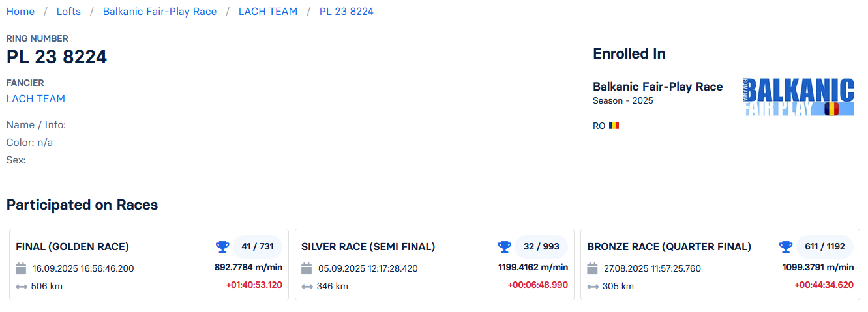
Task: Click the 41 / 731 rank badge
Action: pyautogui.click(x=258, y=247)
